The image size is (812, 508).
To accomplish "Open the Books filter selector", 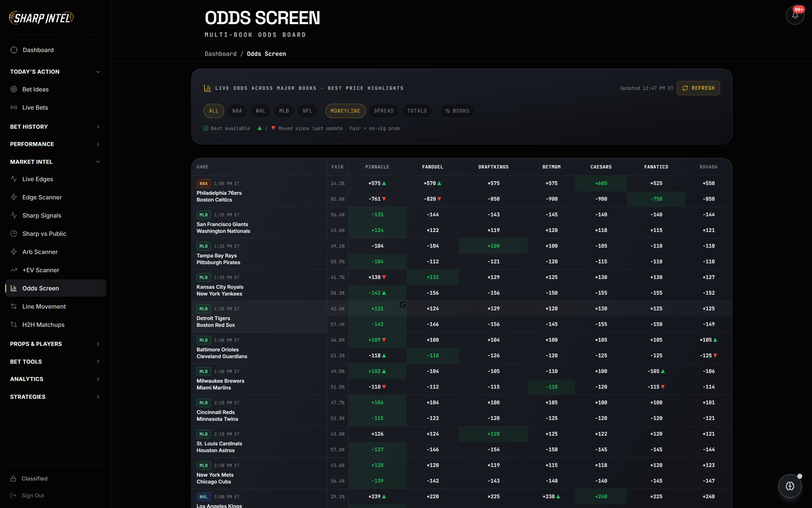I will coord(457,111).
